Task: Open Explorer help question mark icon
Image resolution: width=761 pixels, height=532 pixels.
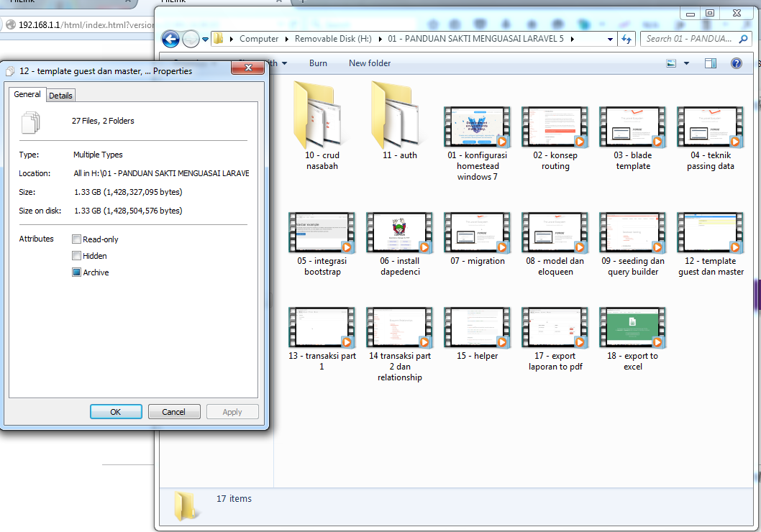Action: point(737,63)
